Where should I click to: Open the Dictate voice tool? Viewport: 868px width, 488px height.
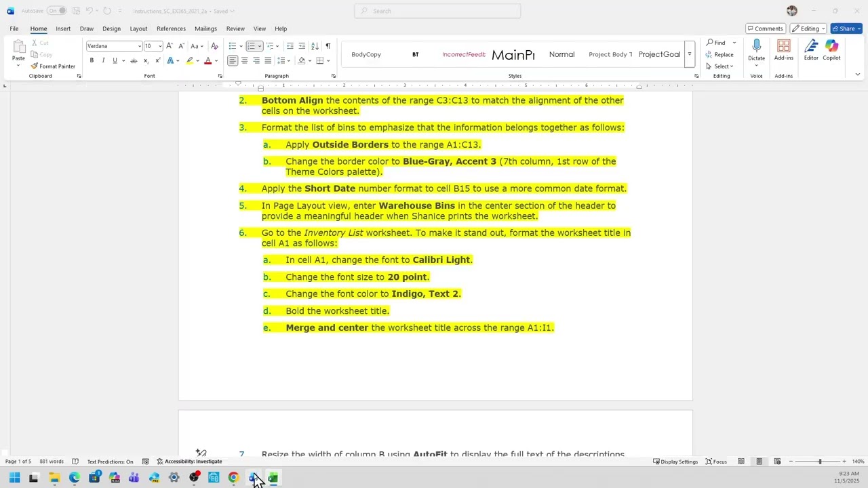(x=756, y=52)
